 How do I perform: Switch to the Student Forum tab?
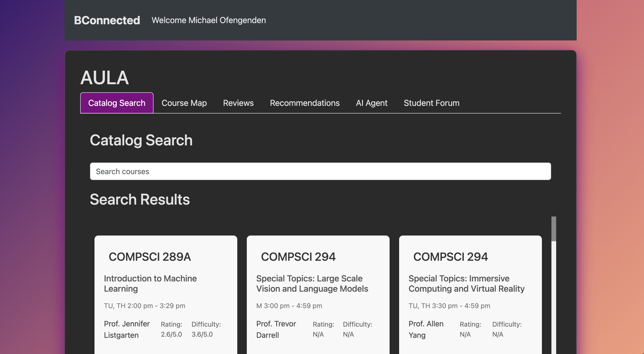(x=431, y=103)
